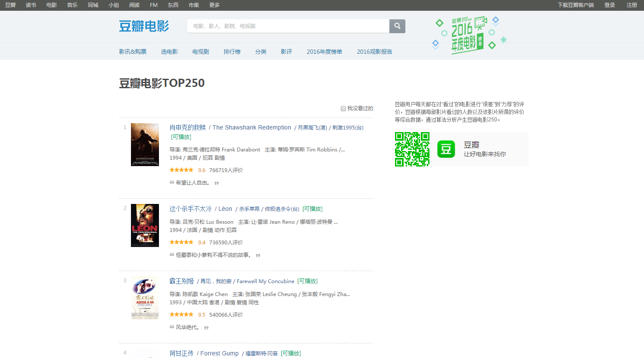The image size is (644, 358).
Task: Open the 分类 navigation item
Action: point(261,51)
